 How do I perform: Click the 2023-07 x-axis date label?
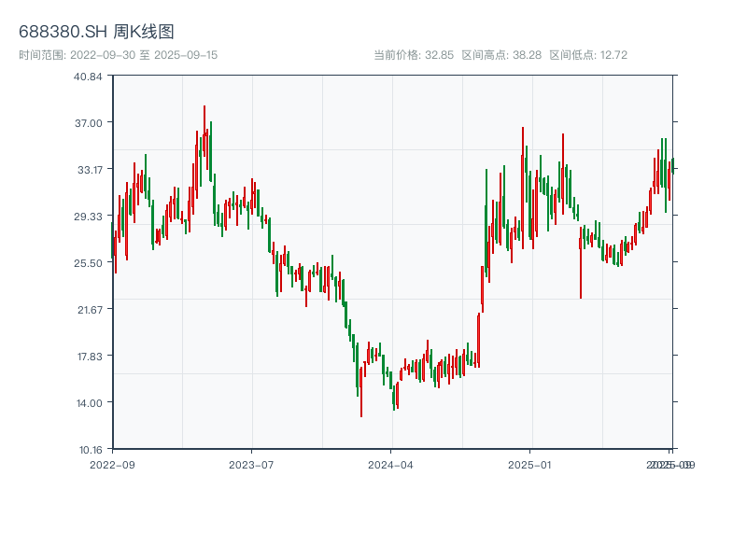tap(252, 464)
